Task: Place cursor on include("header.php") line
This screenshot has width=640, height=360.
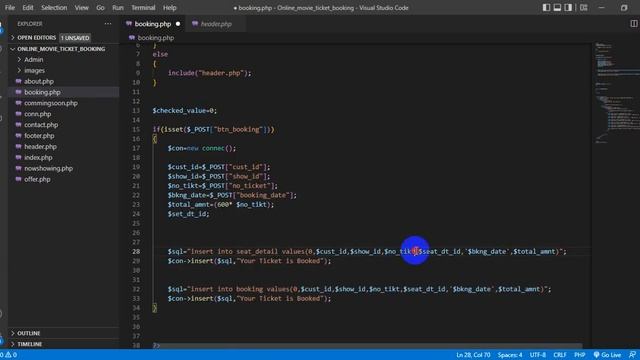Action: pyautogui.click(x=209, y=73)
